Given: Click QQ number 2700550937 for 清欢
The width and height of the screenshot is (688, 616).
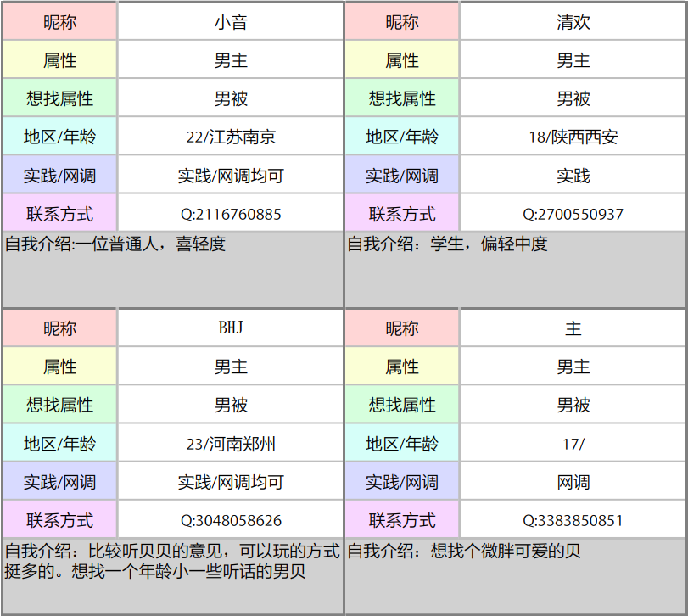Looking at the screenshot, I should [573, 213].
